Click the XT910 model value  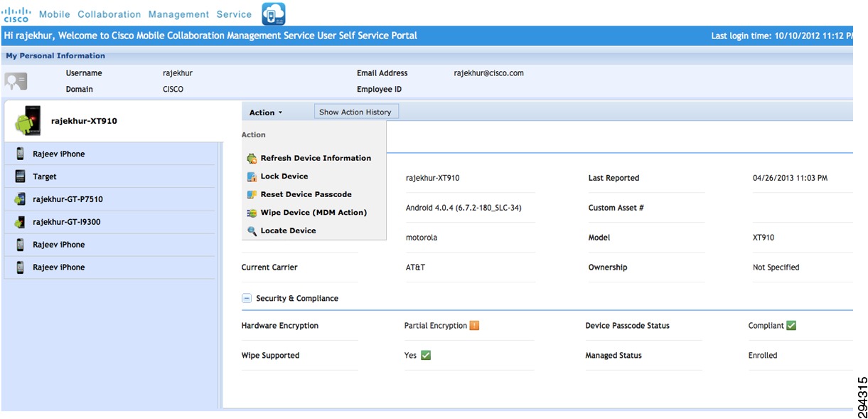[x=763, y=238]
